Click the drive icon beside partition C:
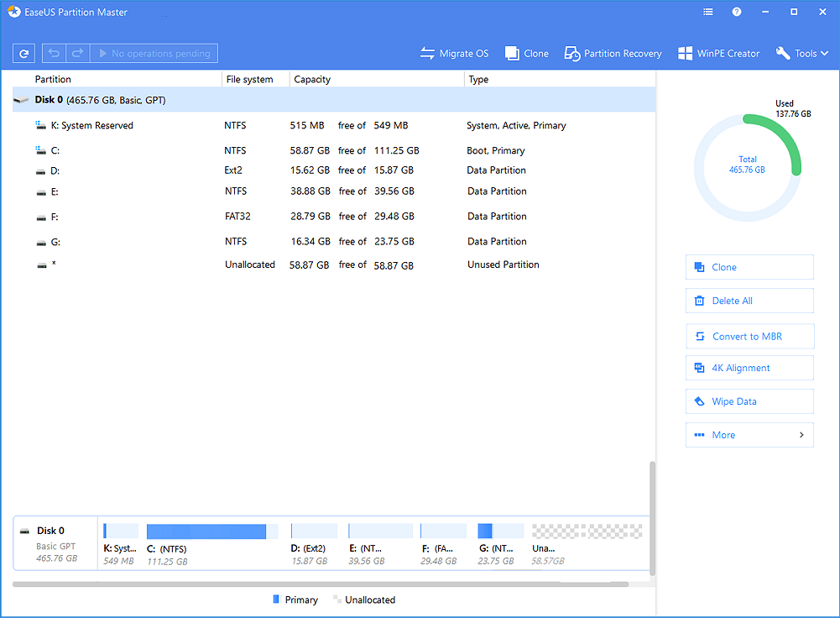 pos(40,149)
